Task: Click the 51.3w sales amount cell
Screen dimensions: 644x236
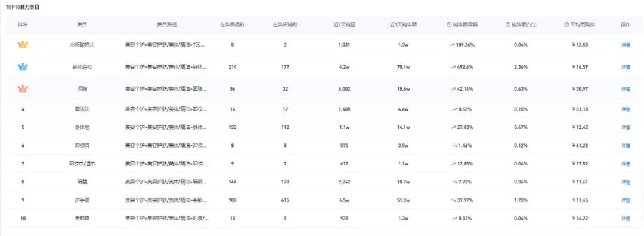Action: (x=403, y=200)
